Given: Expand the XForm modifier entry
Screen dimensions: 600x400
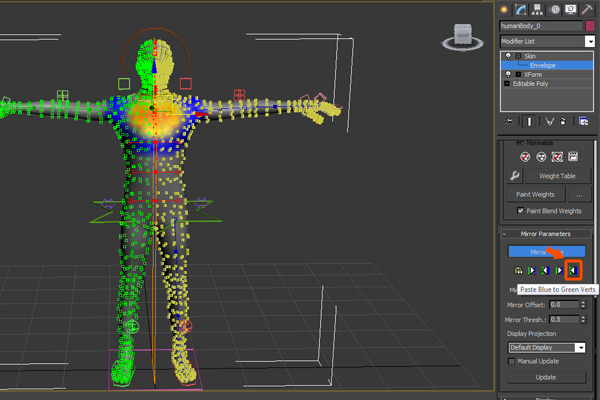Looking at the screenshot, I should point(518,75).
